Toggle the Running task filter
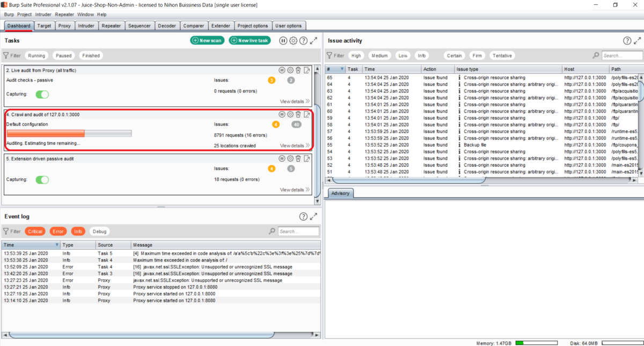The height and width of the screenshot is (346, 644). coord(36,55)
